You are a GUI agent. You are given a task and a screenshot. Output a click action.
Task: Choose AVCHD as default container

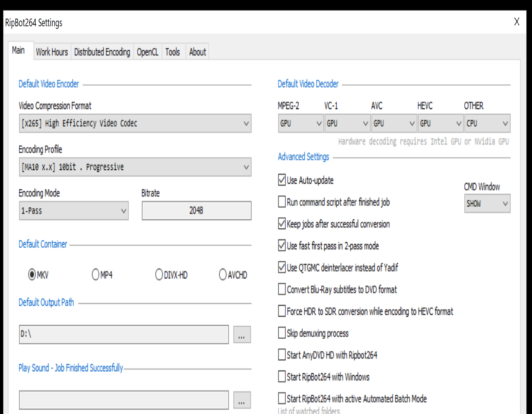click(223, 275)
